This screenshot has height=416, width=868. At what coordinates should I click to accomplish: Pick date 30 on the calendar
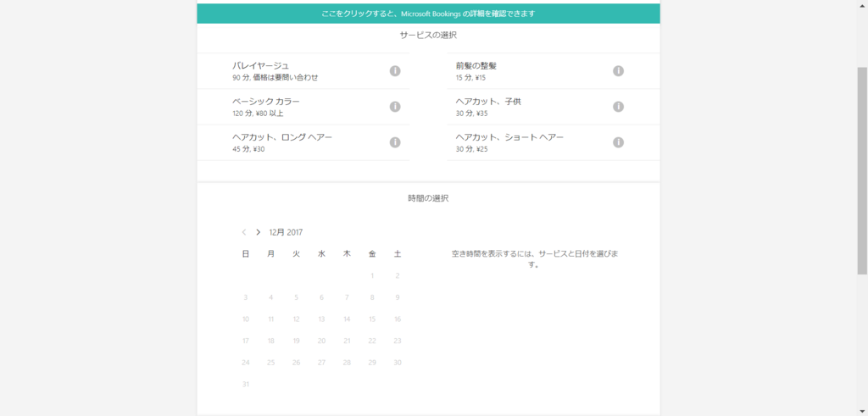pos(398,363)
